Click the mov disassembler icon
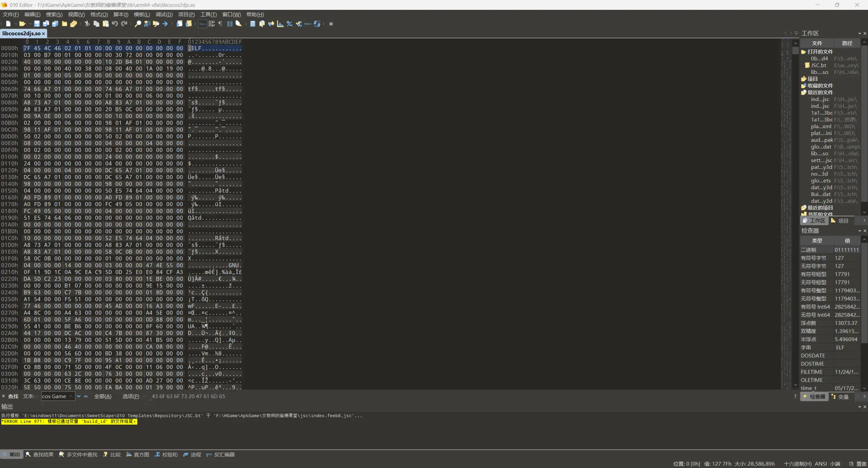This screenshot has width=868, height=468. [x=308, y=24]
